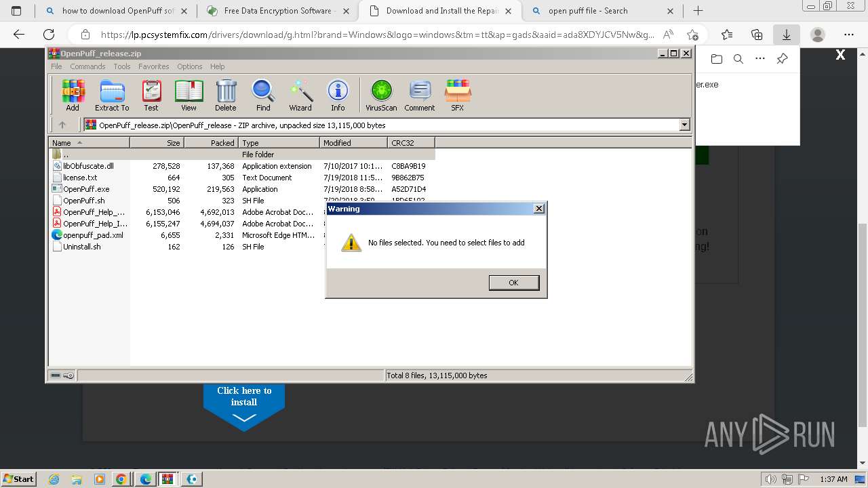This screenshot has width=868, height=488.
Task: Sort by Size column header
Action: coord(157,142)
